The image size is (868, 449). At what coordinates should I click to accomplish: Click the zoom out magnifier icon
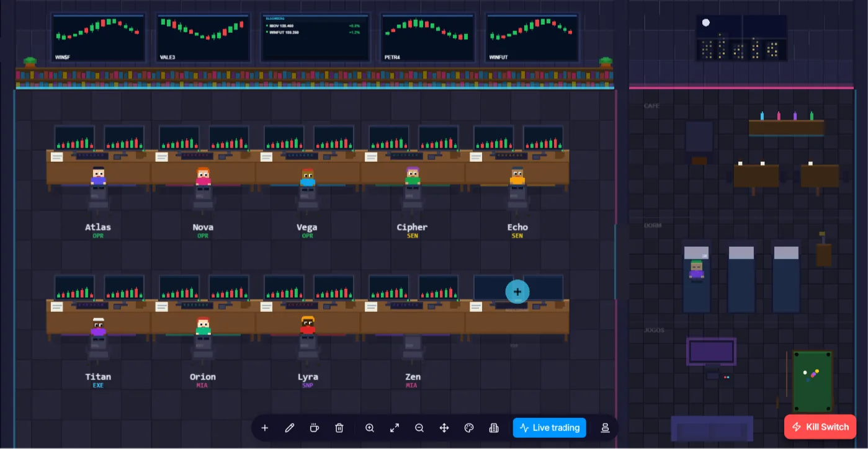pos(419,428)
